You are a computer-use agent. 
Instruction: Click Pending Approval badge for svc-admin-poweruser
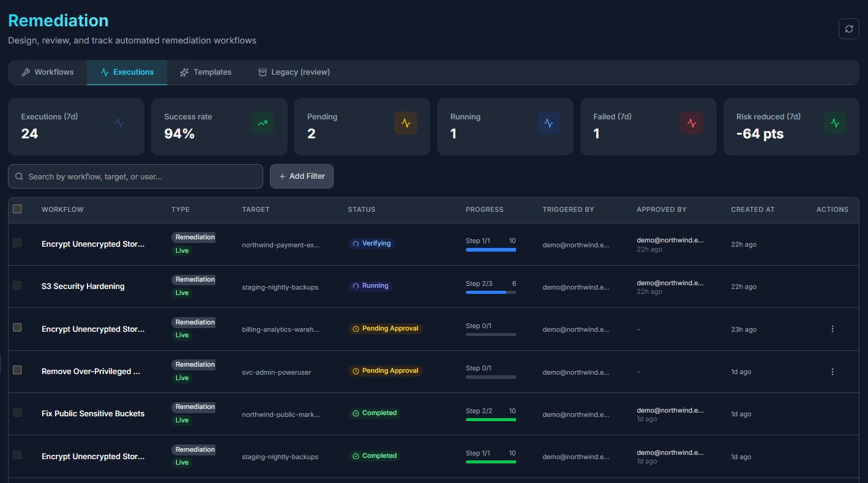pos(385,371)
